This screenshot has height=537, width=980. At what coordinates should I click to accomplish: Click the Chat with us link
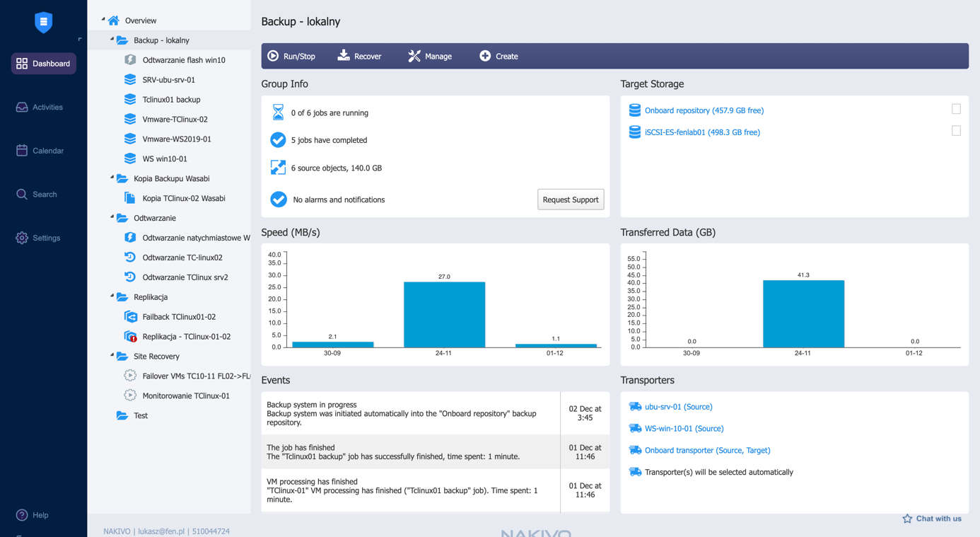(x=932, y=519)
